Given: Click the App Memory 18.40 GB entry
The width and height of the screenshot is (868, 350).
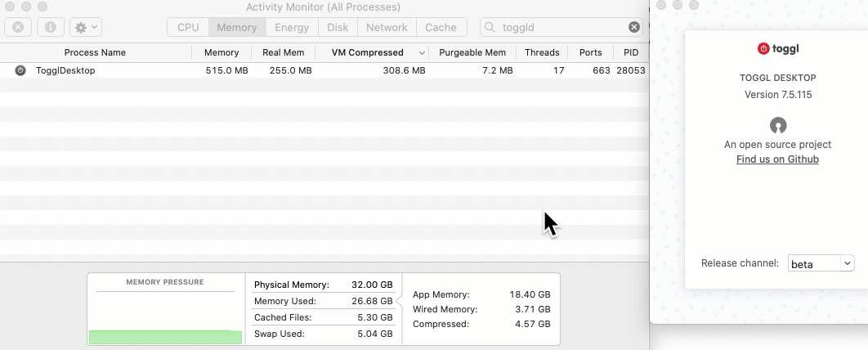Looking at the screenshot, I should (x=481, y=294).
